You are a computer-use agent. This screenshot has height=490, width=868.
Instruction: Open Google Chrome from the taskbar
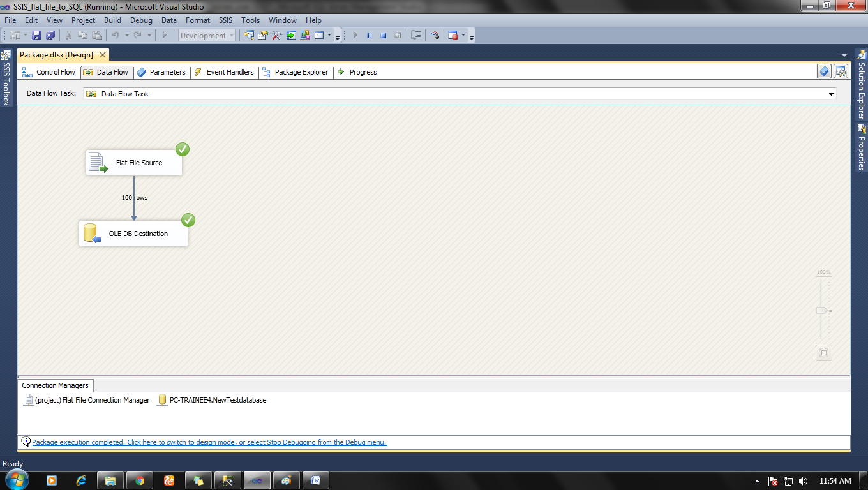click(140, 480)
